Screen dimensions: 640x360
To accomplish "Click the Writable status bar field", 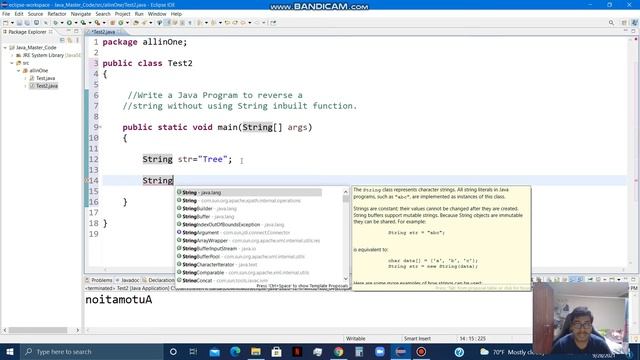I will (x=356, y=338).
